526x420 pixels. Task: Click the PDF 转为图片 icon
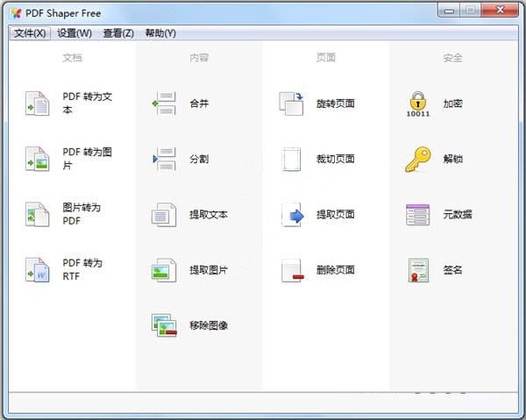coord(37,159)
